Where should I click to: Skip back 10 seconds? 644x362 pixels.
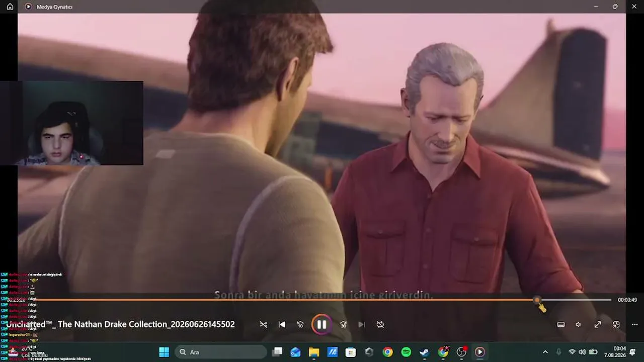[300, 324]
